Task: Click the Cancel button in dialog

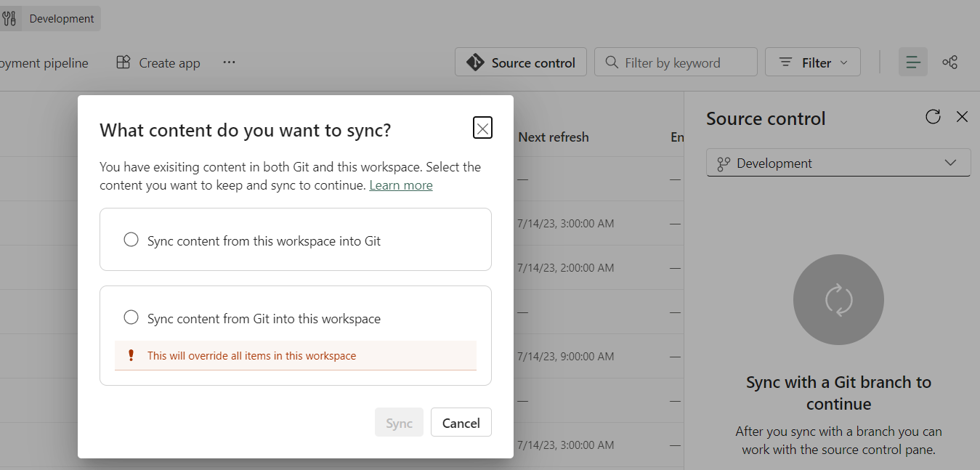Action: tap(461, 423)
